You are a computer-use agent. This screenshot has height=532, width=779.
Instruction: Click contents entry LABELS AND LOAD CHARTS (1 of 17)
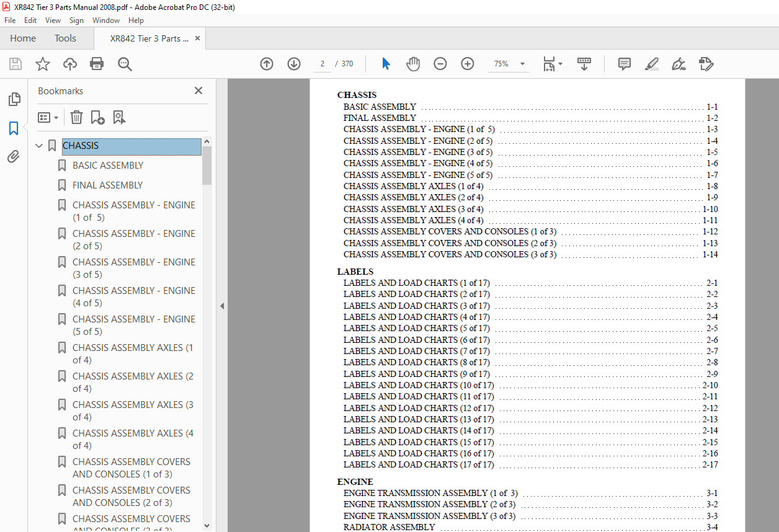click(530, 283)
